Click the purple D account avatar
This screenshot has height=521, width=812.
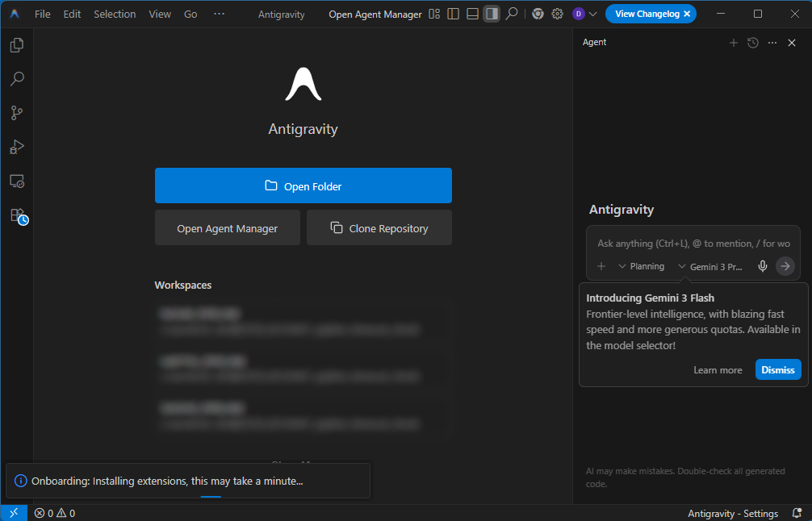579,14
